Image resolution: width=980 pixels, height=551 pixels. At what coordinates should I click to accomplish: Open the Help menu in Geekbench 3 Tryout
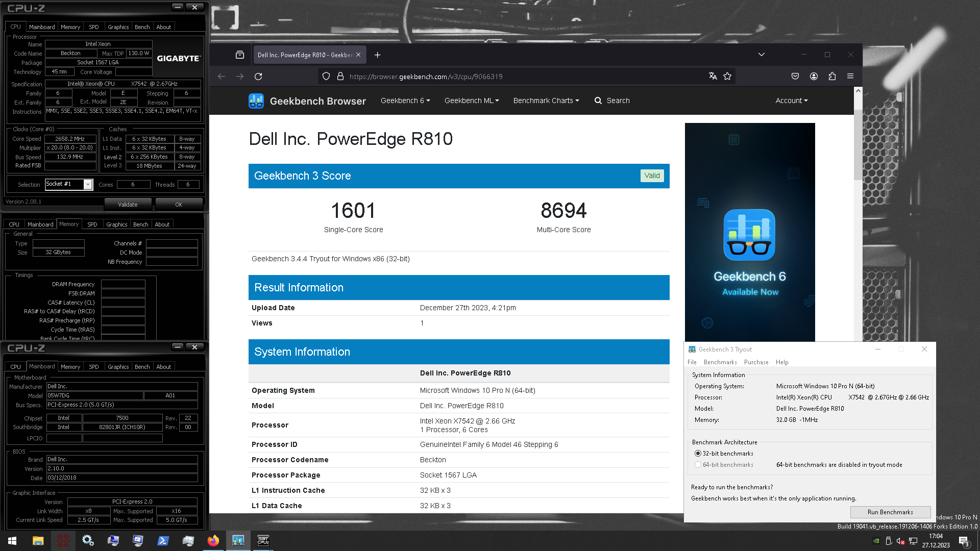782,362
